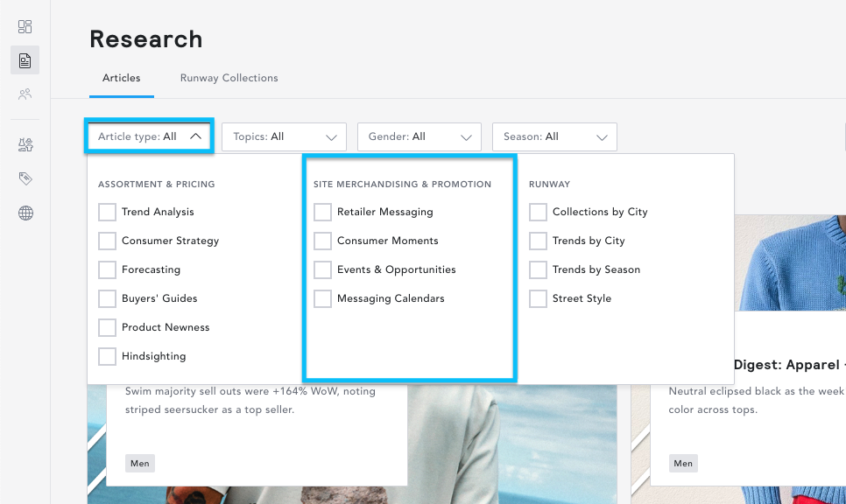Open the Season filter dropdown
Image resolution: width=846 pixels, height=504 pixels.
point(554,136)
